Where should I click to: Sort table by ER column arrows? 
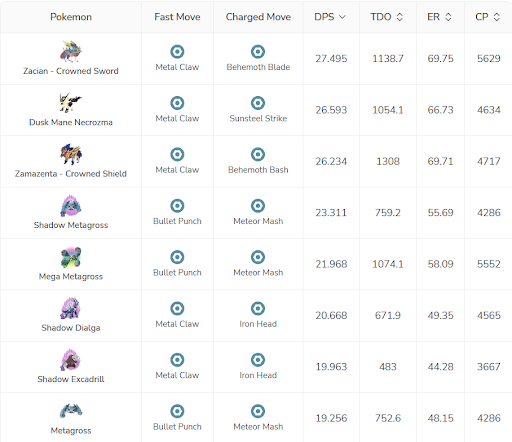(x=448, y=17)
